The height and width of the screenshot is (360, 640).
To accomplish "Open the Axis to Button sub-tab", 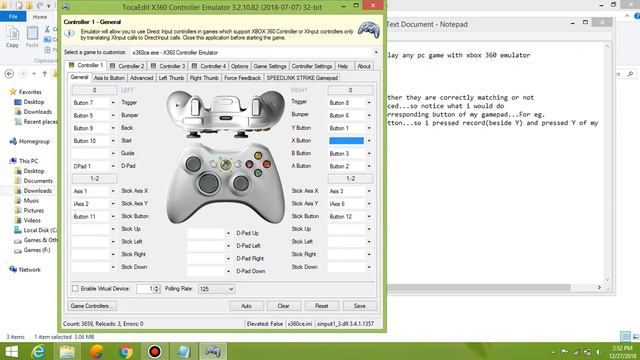I will coord(109,78).
